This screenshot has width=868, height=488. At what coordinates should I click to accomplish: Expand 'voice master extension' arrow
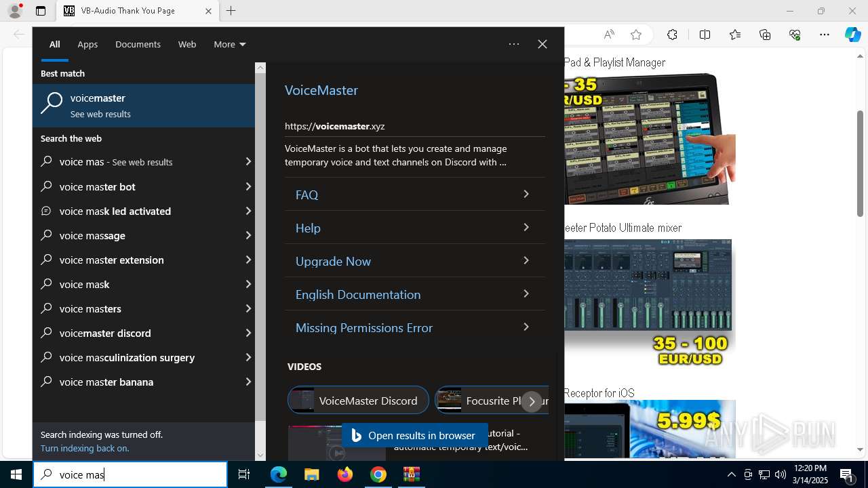coord(248,260)
